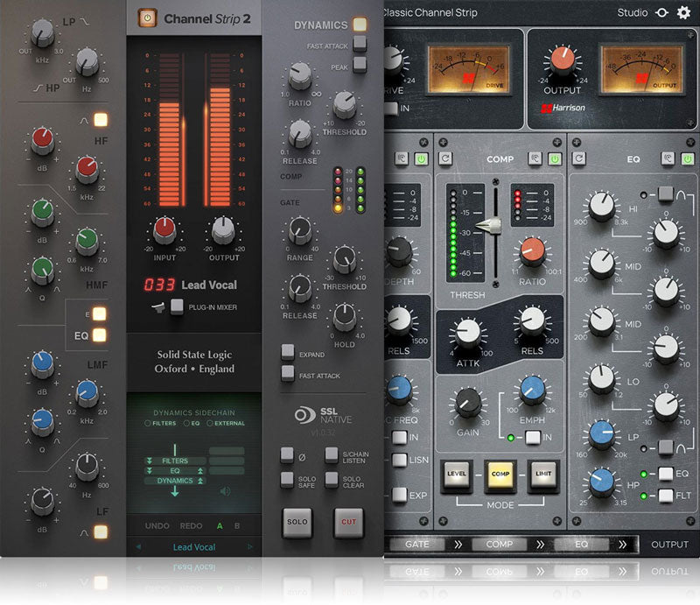Image resolution: width=700 pixels, height=605 pixels.
Task: Click the PLUG-IN MIXER button
Action: coord(177,306)
